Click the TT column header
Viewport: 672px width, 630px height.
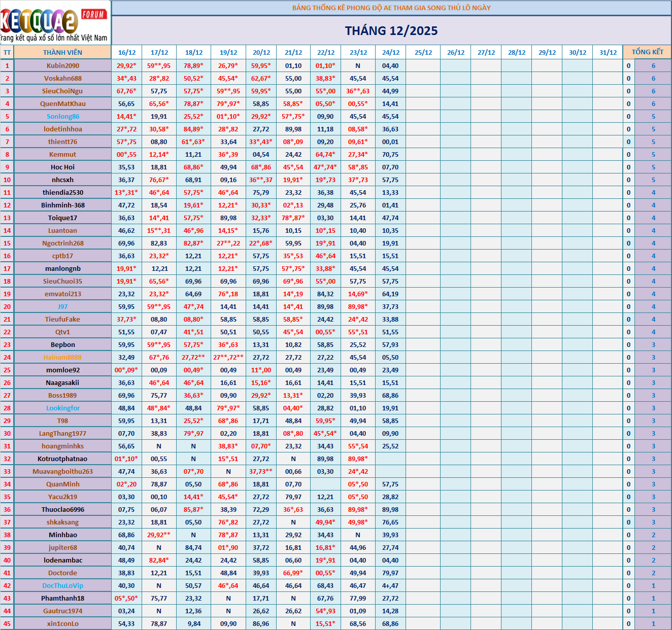[x=7, y=52]
